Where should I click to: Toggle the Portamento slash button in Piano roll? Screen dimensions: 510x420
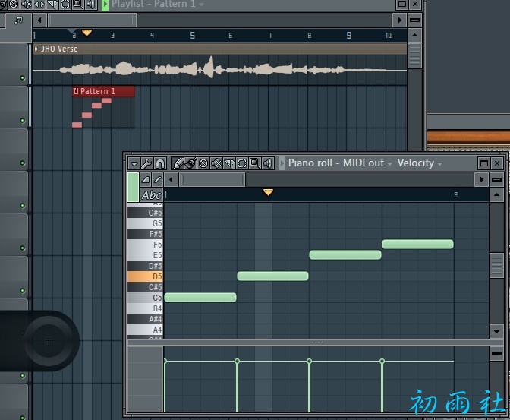coord(157,180)
